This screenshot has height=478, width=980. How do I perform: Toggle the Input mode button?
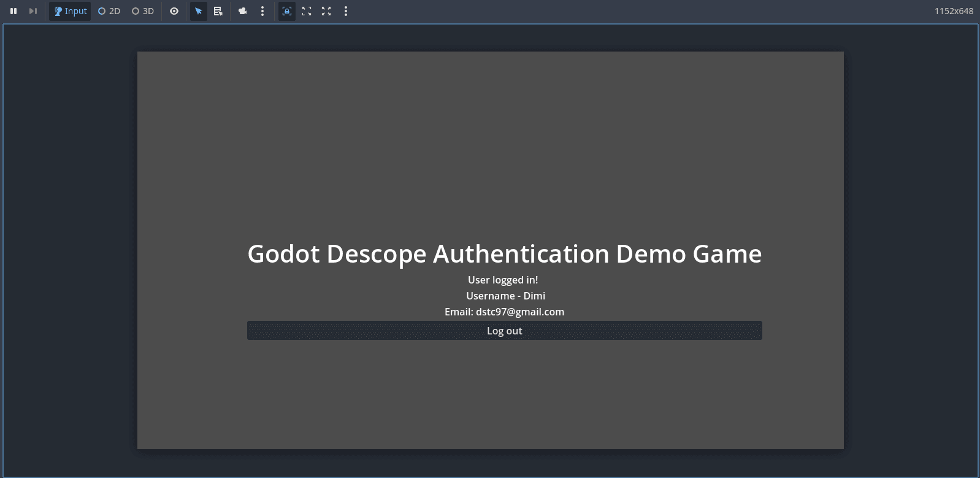pos(70,11)
